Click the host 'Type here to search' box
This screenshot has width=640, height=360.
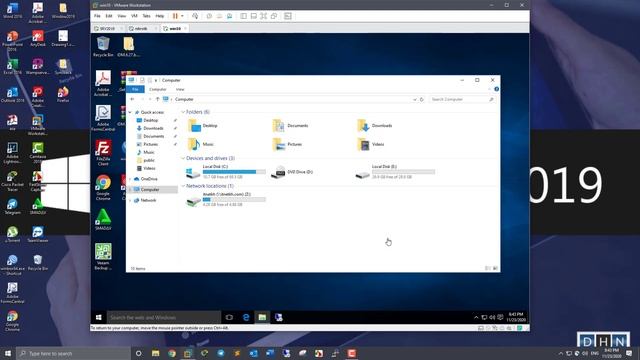[x=73, y=353]
